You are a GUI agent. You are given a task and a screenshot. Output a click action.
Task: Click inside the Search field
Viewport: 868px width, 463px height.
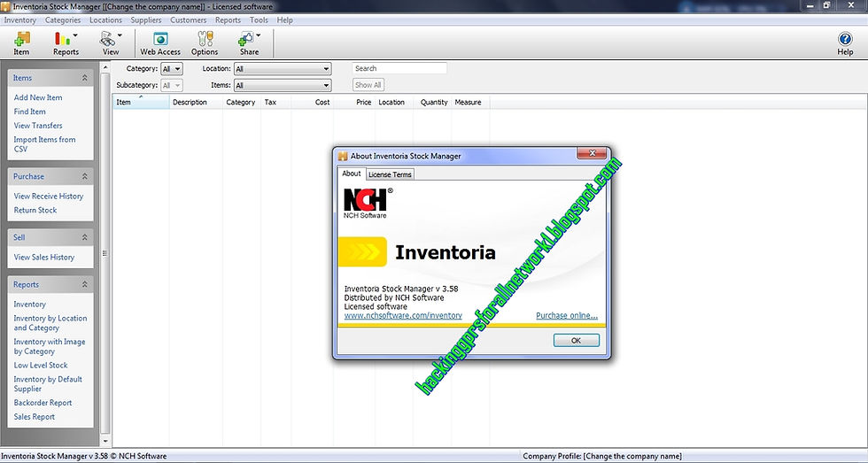coord(399,68)
